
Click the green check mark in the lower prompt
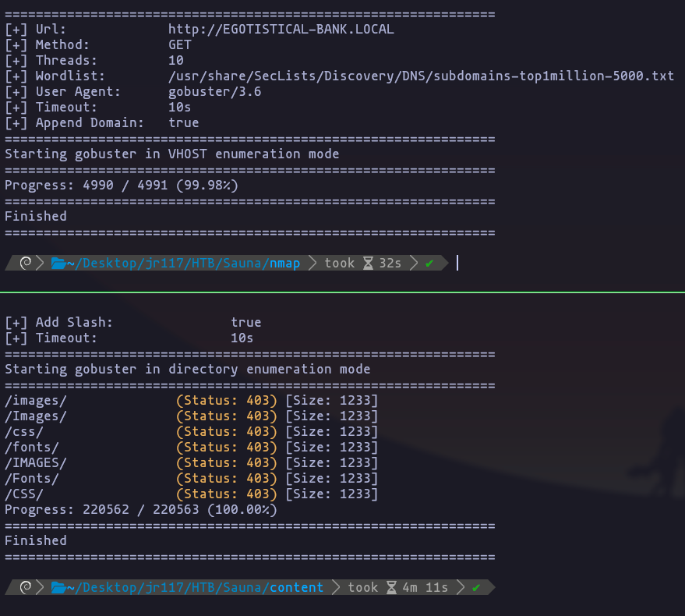click(x=476, y=587)
